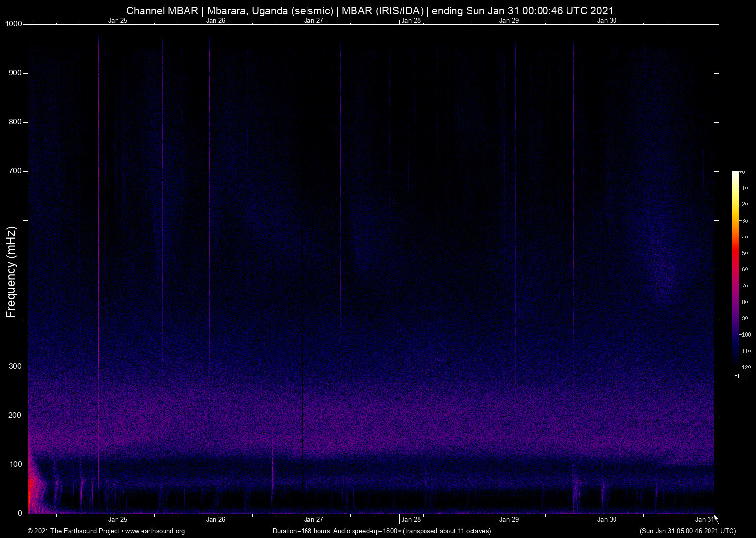Click the Sun Jan 31 05:00:46 timestamp text
Viewport: 756px width, 538px height.
click(687, 531)
